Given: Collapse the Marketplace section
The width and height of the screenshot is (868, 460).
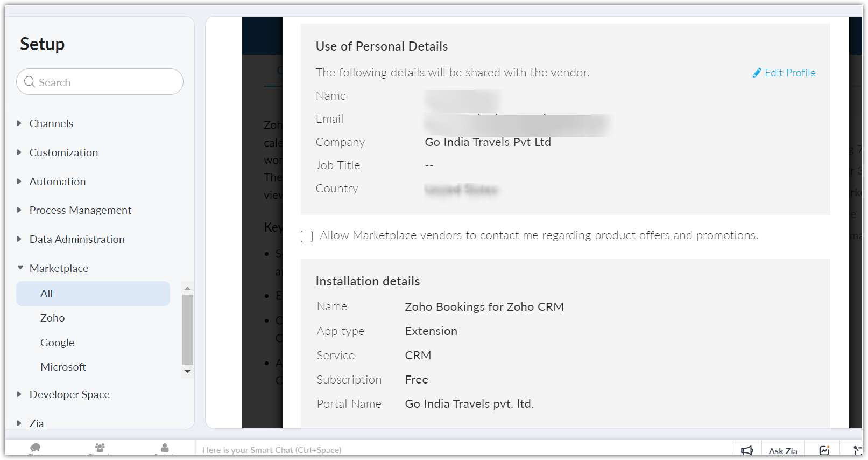Looking at the screenshot, I should coord(20,268).
